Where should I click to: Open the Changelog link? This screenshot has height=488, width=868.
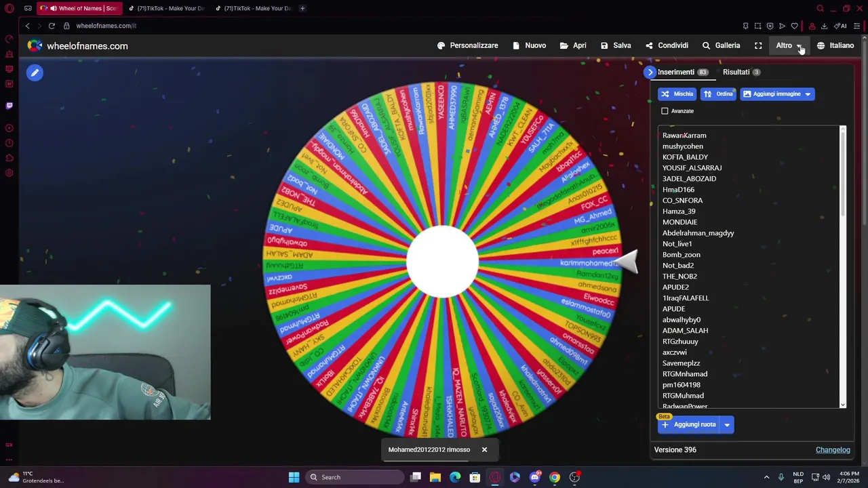tap(833, 450)
